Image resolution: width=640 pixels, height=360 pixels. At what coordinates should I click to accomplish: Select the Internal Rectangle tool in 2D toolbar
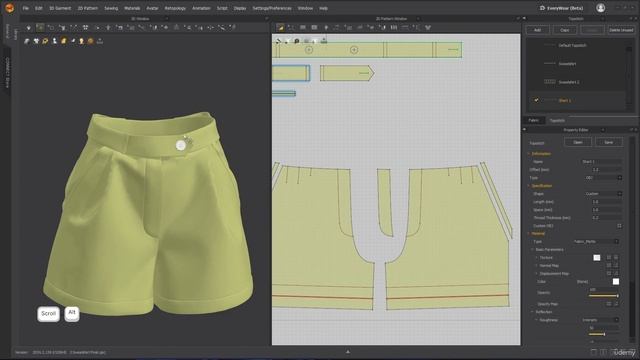(x=314, y=27)
